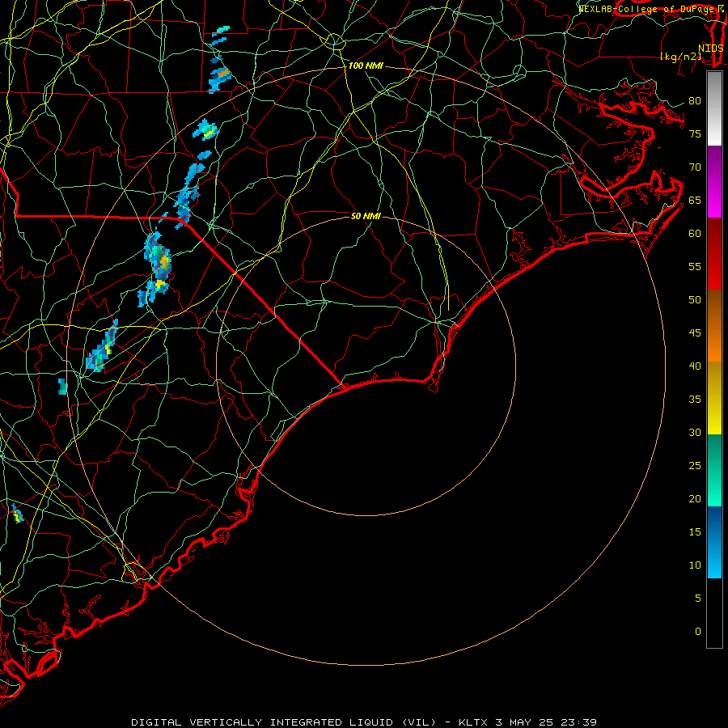Click the 65 value on the color scale
This screenshot has width=728, height=728.
pyautogui.click(x=695, y=201)
